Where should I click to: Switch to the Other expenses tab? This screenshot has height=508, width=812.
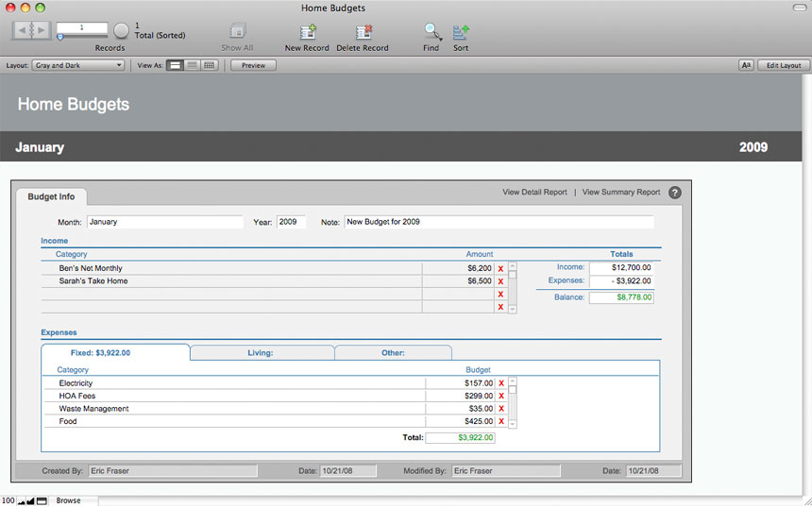tap(394, 353)
